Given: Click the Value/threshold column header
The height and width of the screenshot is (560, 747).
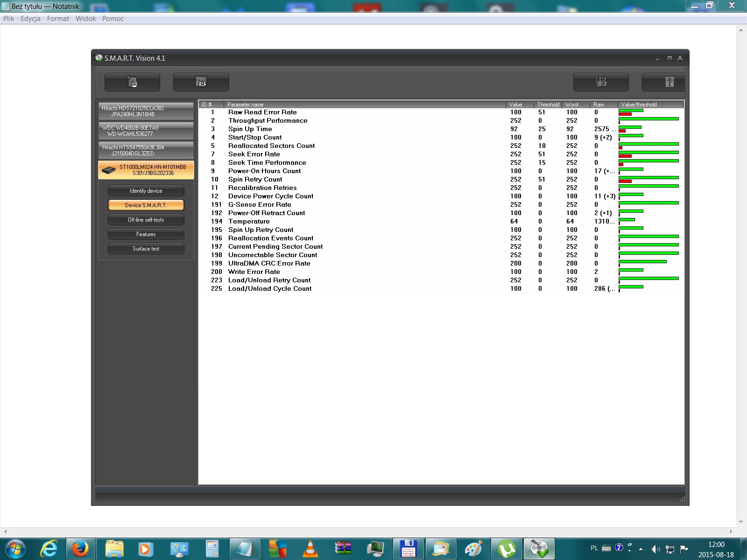Looking at the screenshot, I should coord(651,105).
